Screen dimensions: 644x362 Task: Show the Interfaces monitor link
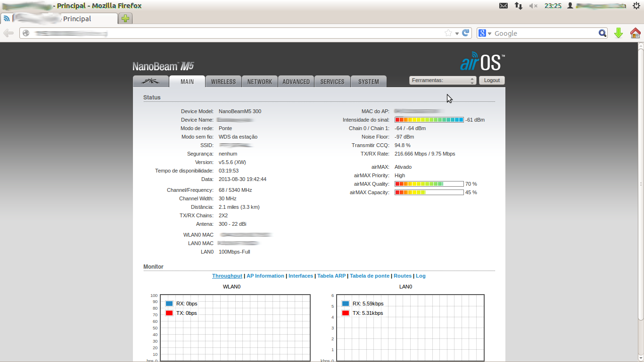[x=301, y=276]
